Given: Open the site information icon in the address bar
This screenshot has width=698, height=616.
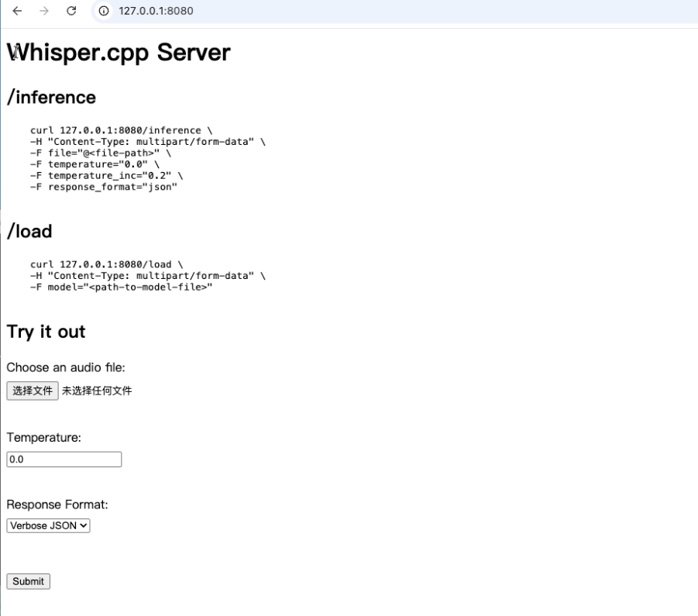Looking at the screenshot, I should pos(103,11).
